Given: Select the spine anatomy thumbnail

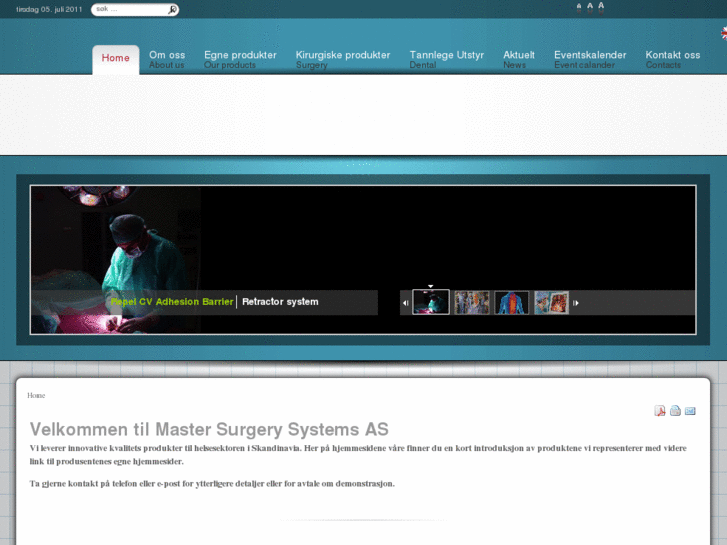Looking at the screenshot, I should 511,302.
